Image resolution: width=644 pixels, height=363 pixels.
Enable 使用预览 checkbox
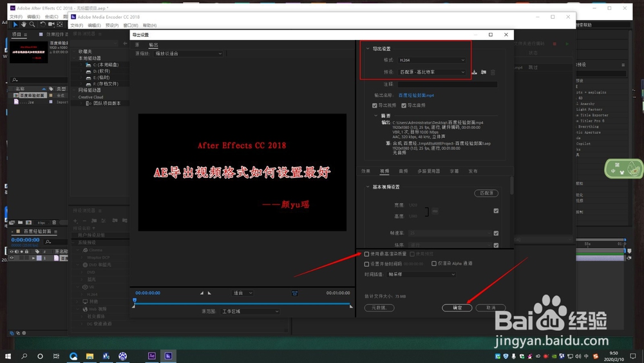(412, 254)
